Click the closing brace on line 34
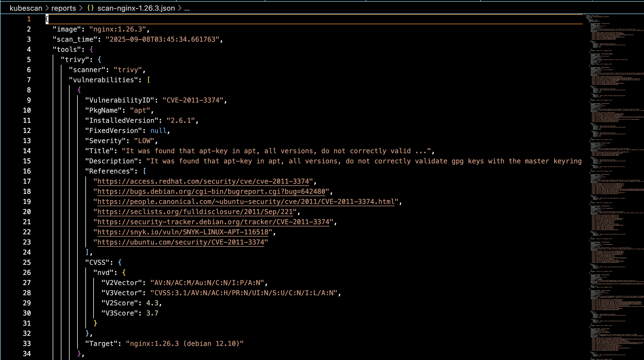 coord(79,354)
